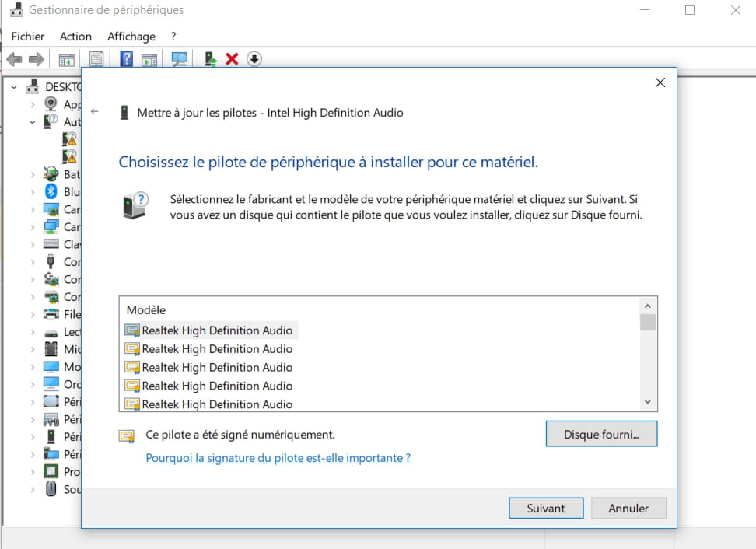Viewport: 756px width, 549px height.
Task: Expand the Bat category chevron
Action: [33, 174]
